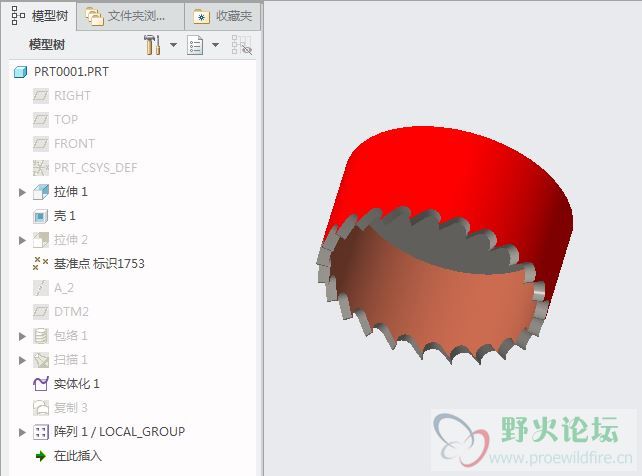Expand the 拉伸 1 feature
This screenshot has width=642, height=476.
[x=22, y=192]
